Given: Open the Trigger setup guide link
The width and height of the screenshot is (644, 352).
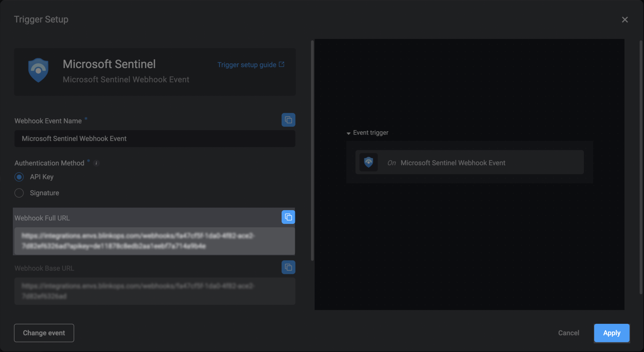Looking at the screenshot, I should pos(246,65).
